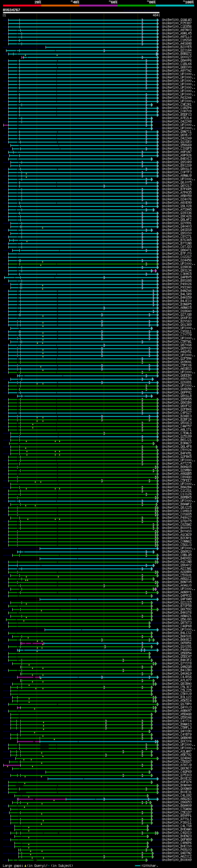Click the UniRef100_C5MTW1 label
This screenshot has height=868, width=197.
176,341
